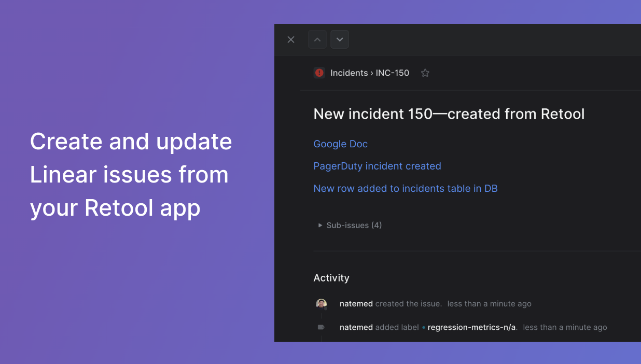Open PagerDuty incident created link
The width and height of the screenshot is (641, 364).
point(378,166)
